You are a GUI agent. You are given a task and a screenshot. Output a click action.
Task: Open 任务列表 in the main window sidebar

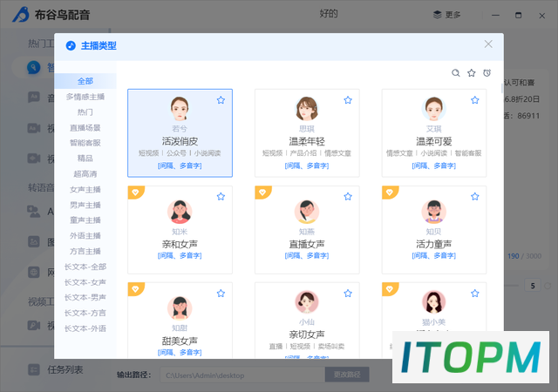click(56, 369)
